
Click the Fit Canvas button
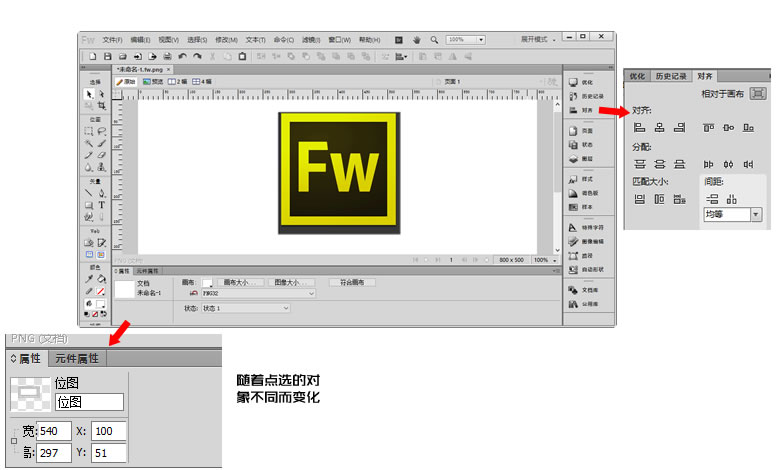point(352,283)
